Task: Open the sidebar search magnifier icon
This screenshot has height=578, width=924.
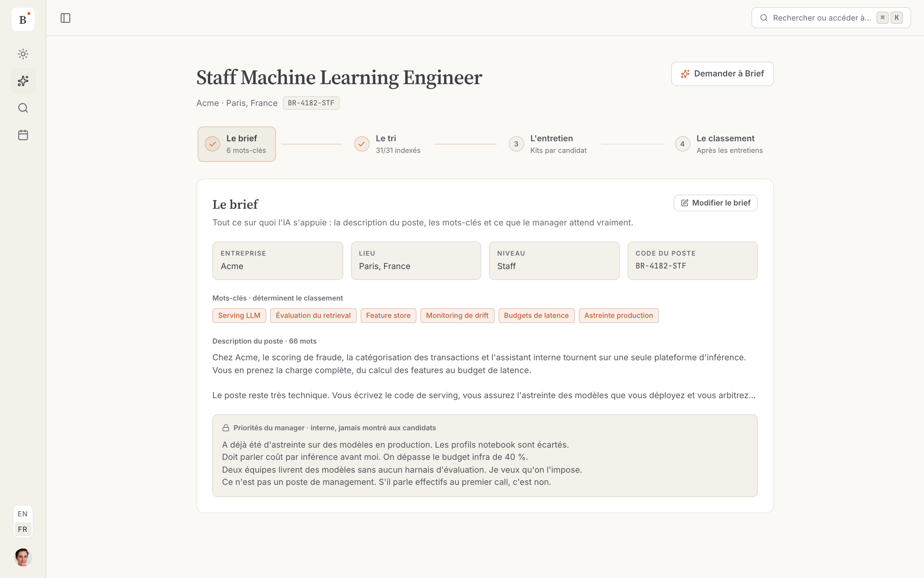Action: 23,108
